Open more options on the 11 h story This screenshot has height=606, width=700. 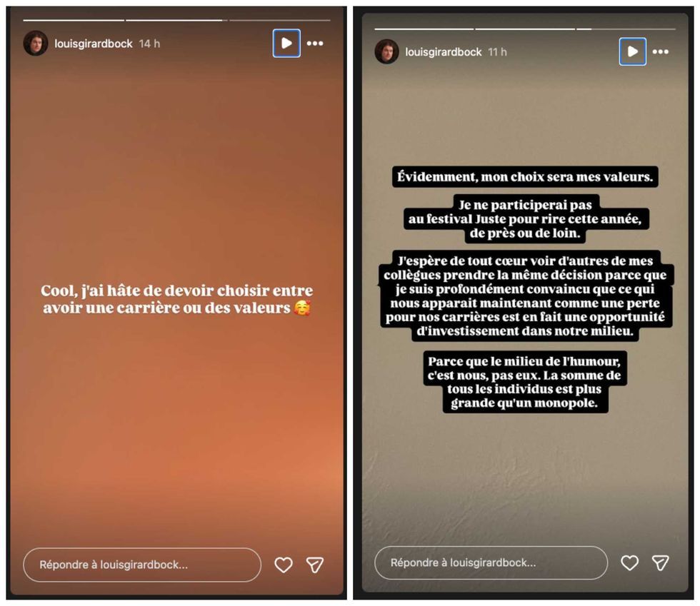(660, 52)
